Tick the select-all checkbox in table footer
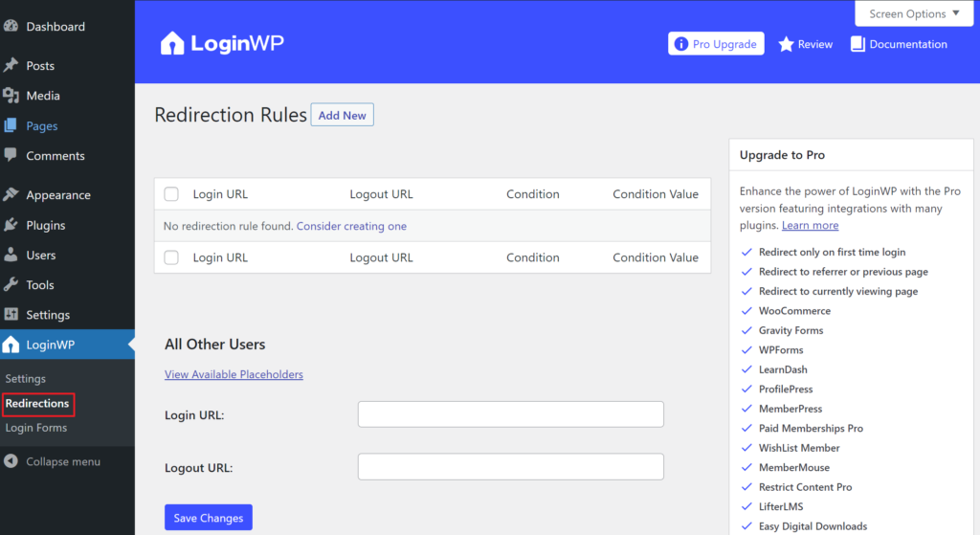Image resolution: width=980 pixels, height=535 pixels. (171, 257)
